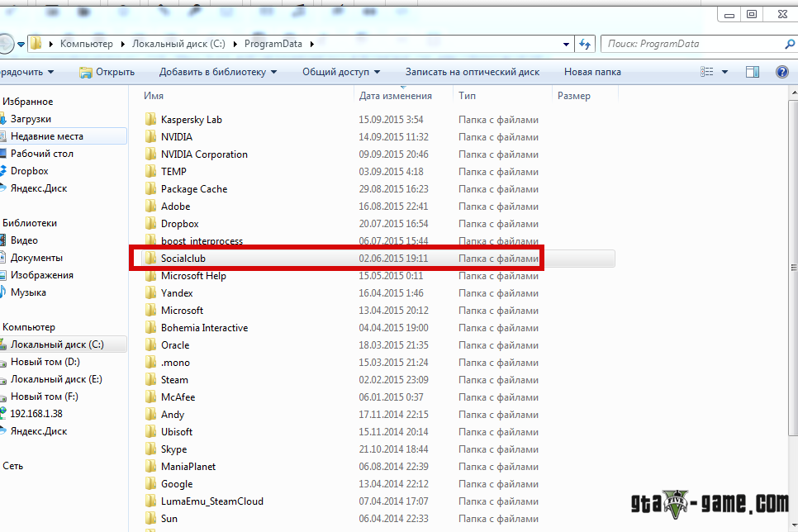Select Локальный диск (C:) in sidebar
798x532 pixels.
coord(58,344)
